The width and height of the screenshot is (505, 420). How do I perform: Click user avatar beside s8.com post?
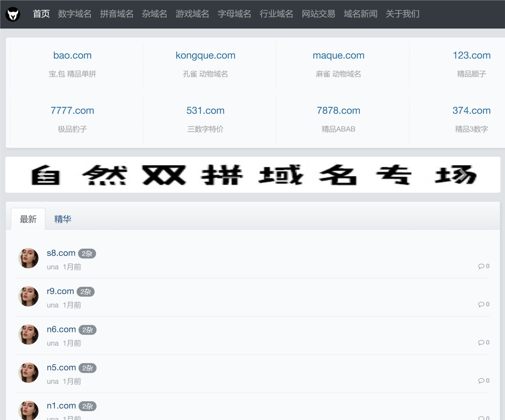point(28,258)
